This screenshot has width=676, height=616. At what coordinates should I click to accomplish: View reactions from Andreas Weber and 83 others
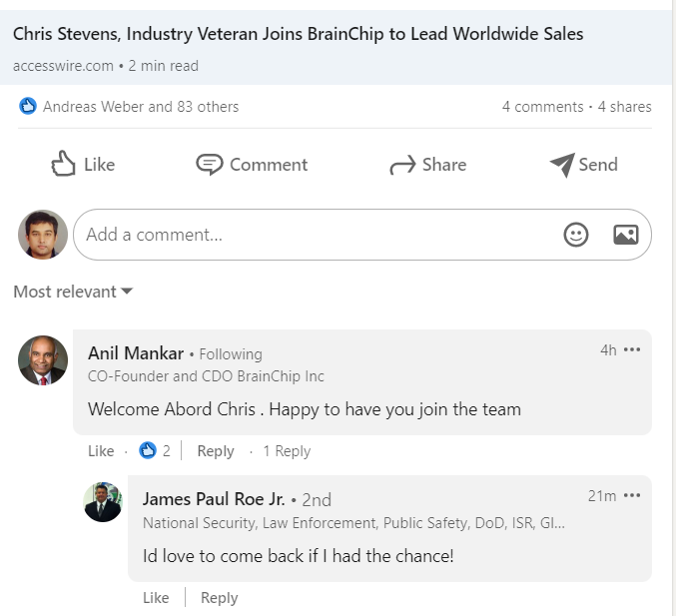tap(140, 107)
